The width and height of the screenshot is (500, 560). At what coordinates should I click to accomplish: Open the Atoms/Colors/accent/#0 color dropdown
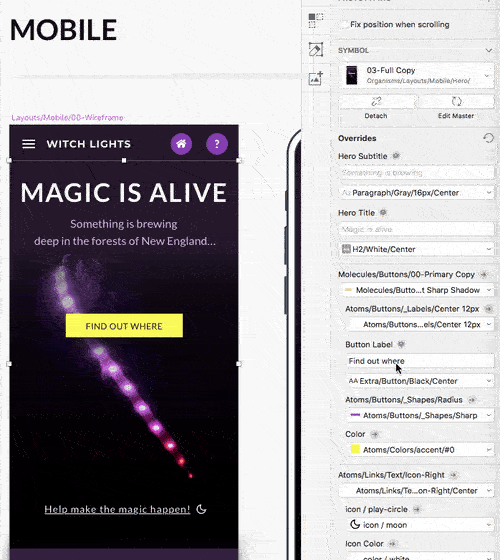(x=420, y=450)
